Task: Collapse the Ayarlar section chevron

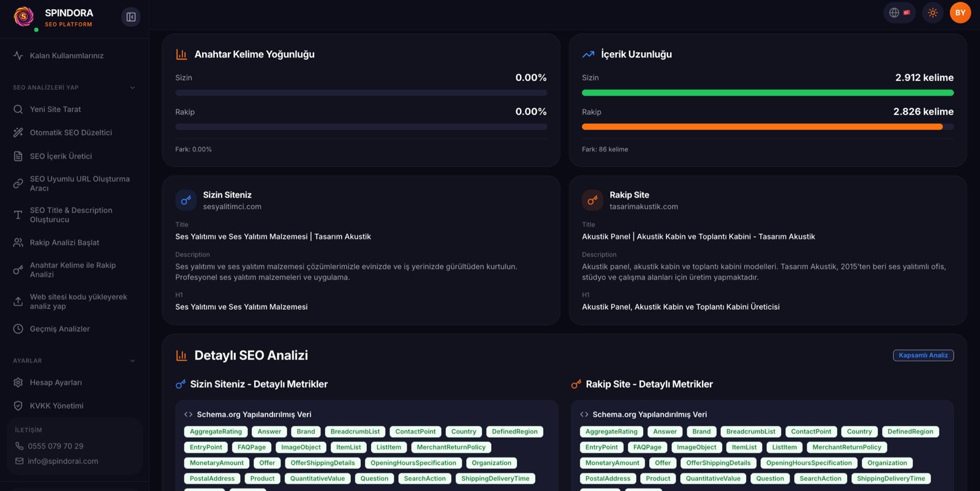Action: 132,361
